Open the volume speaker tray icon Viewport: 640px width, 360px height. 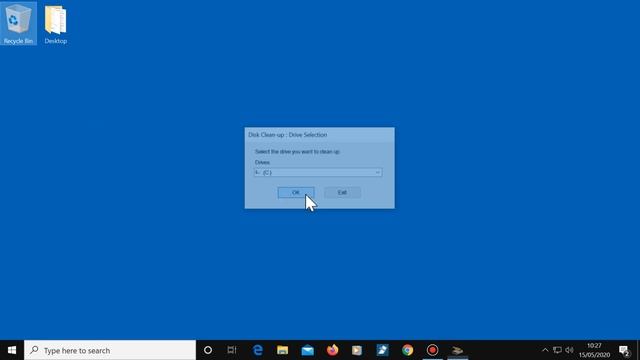[x=569, y=350]
